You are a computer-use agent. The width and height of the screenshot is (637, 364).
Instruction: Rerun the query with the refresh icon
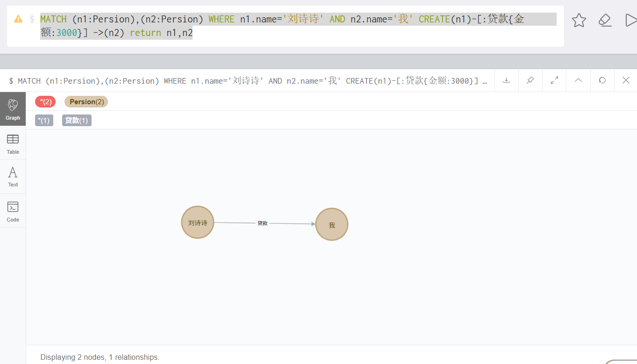602,80
